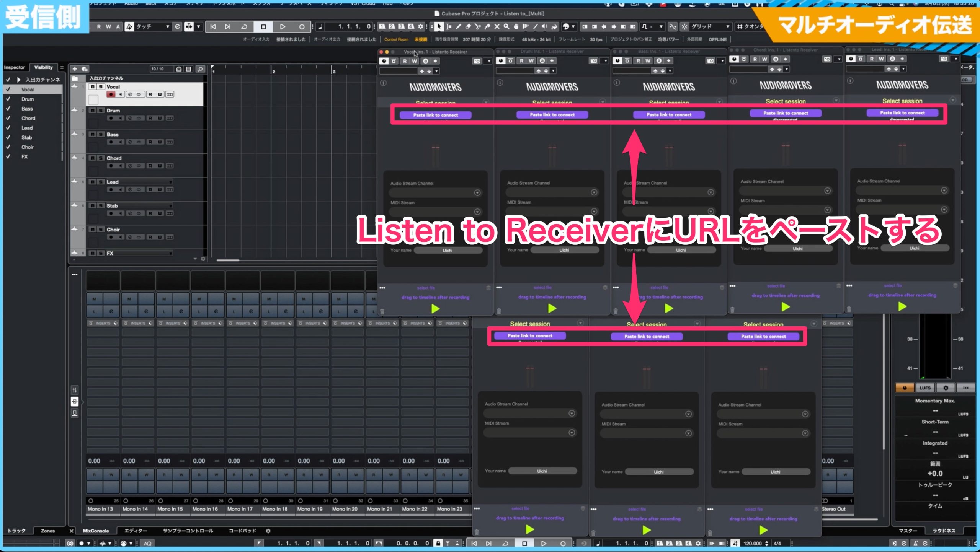Switch to the Inspector tab
The height and width of the screenshot is (552, 980).
15,67
